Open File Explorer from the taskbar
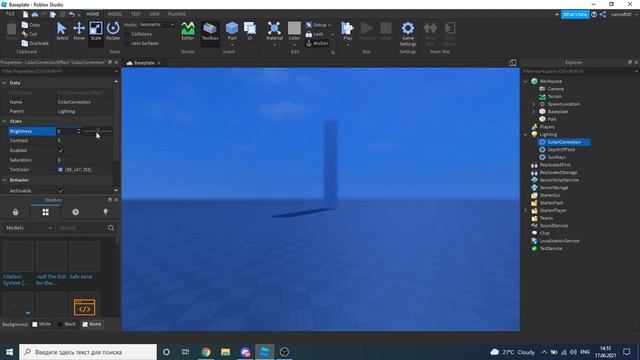640x360 pixels. 225,352
